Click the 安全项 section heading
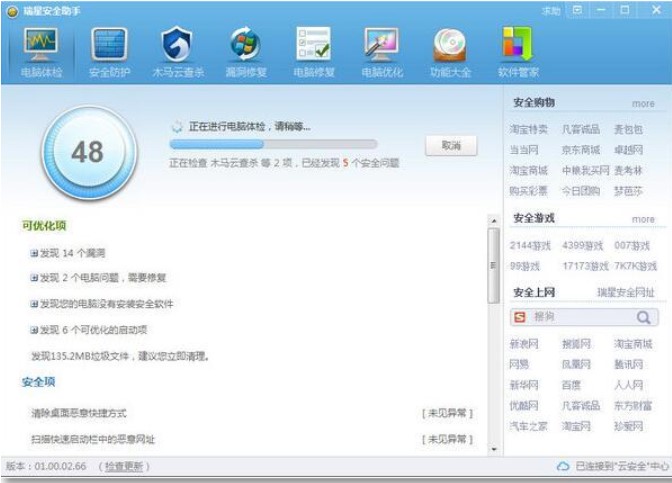 (x=39, y=382)
